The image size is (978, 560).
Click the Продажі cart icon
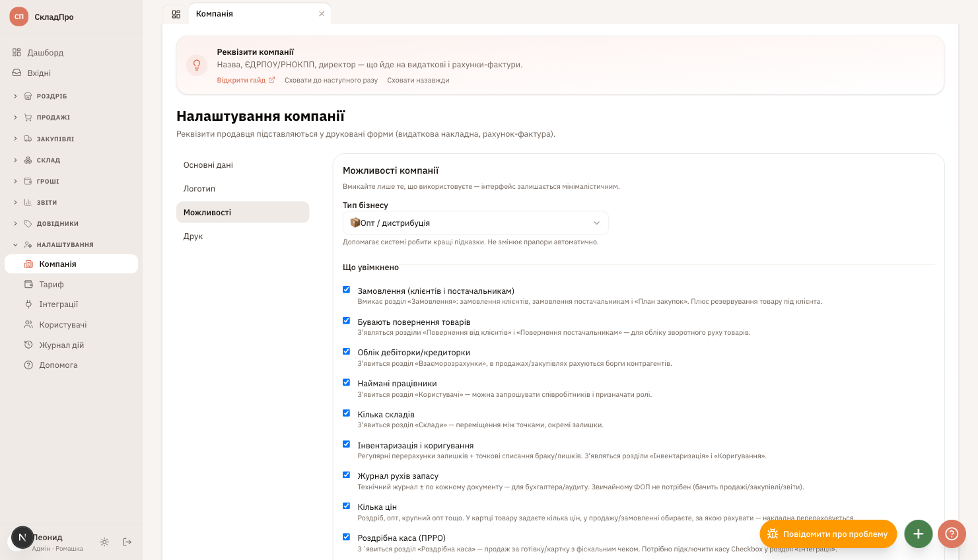coord(28,118)
